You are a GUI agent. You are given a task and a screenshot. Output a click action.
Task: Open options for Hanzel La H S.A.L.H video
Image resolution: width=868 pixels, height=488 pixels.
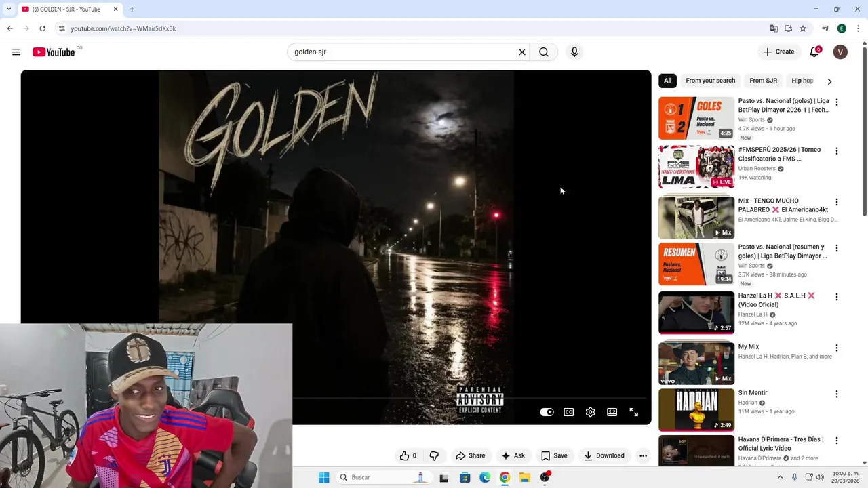(x=836, y=297)
